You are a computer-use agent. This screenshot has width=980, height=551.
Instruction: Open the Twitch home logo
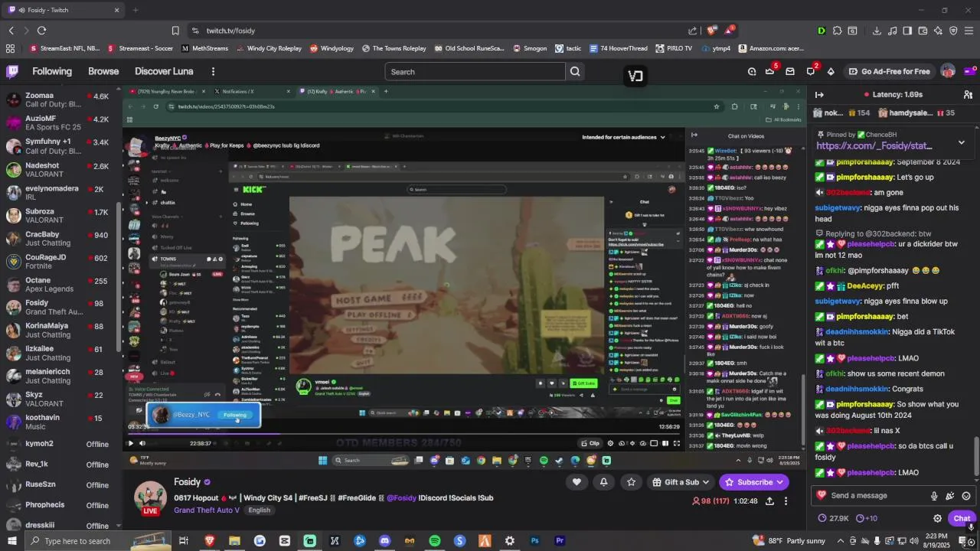point(12,71)
